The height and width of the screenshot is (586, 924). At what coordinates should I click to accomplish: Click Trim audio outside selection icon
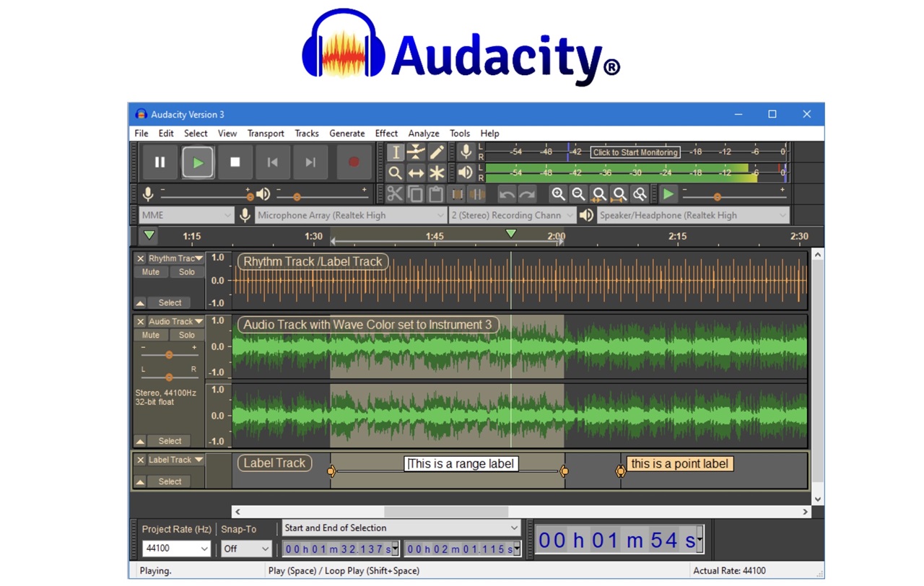tap(457, 194)
